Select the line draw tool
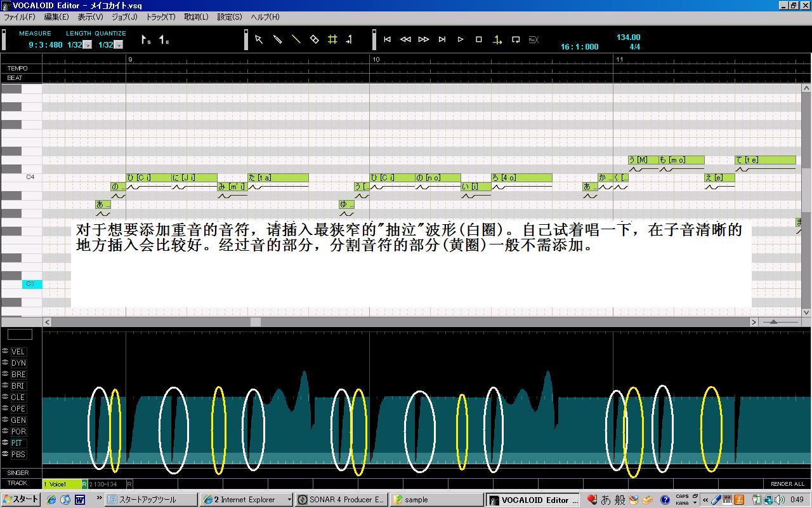Screen dimensions: 812x508 click(296, 39)
